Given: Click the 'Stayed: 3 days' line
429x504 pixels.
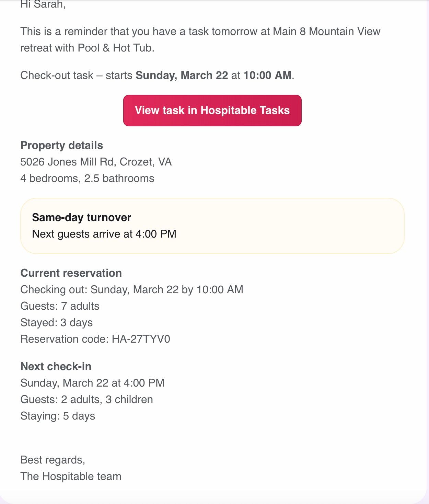Looking at the screenshot, I should click(x=57, y=323).
